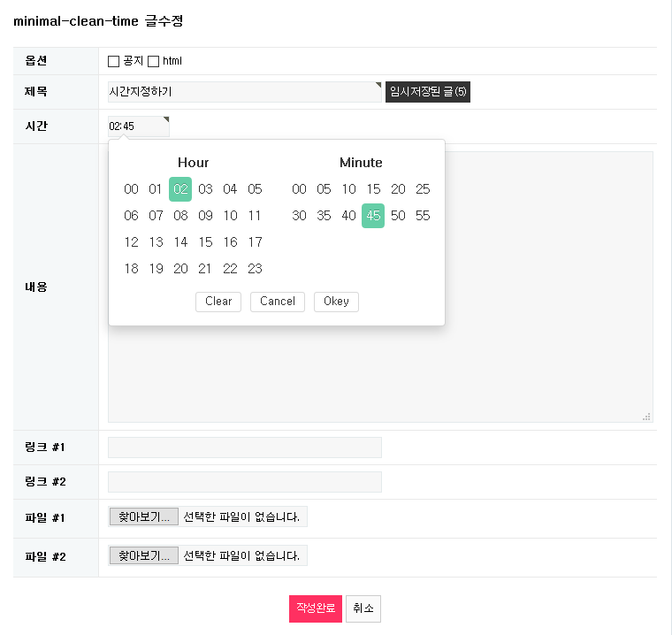
Task: Pick hour 23 in the Hour grid
Action: click(255, 269)
